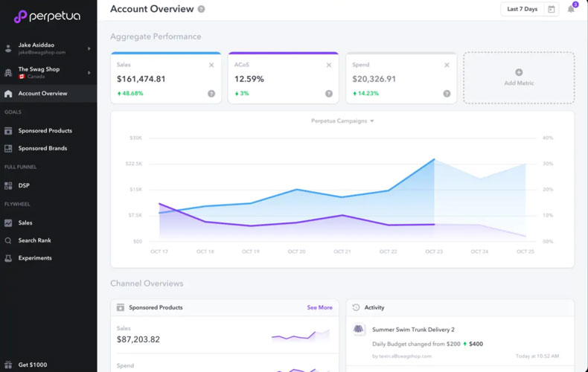The width and height of the screenshot is (588, 372).
Task: Click the Sales 48.68% change indicator
Action: [130, 94]
